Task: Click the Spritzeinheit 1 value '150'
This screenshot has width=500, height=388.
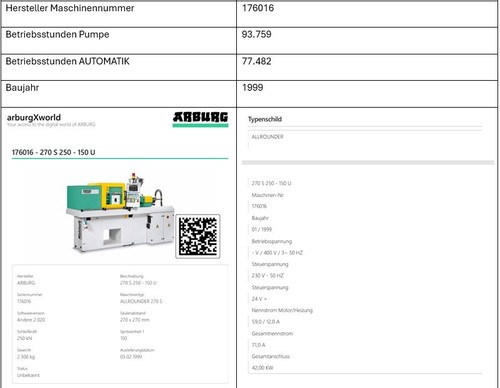Action: pos(124,338)
